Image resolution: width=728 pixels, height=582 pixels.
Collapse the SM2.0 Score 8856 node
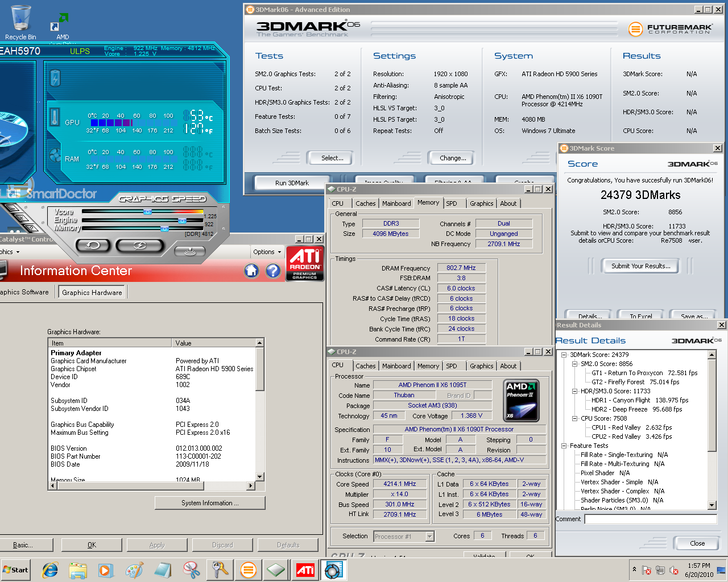coord(575,364)
